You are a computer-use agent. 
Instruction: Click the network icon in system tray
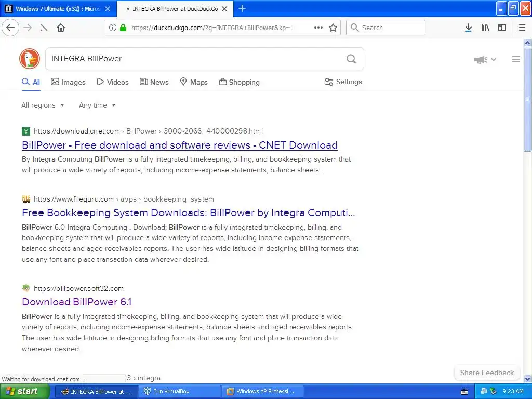pyautogui.click(x=484, y=391)
